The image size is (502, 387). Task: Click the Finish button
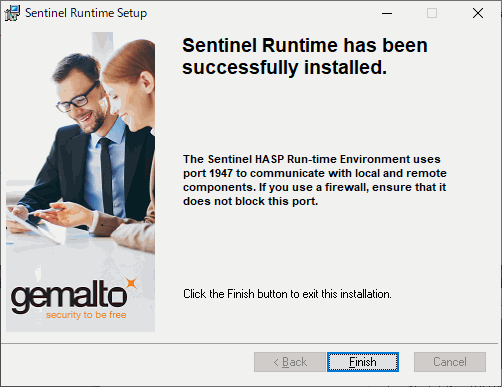363,362
